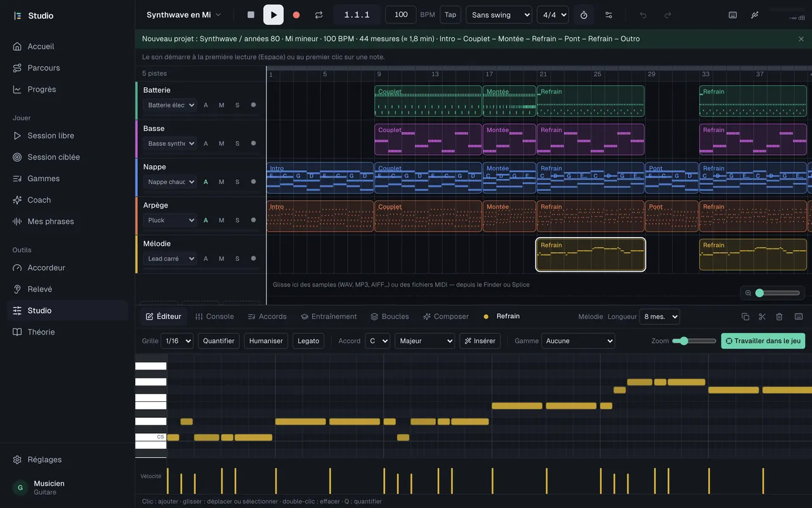Open the Composer tab
Screen dimensions: 812x508
446,316
